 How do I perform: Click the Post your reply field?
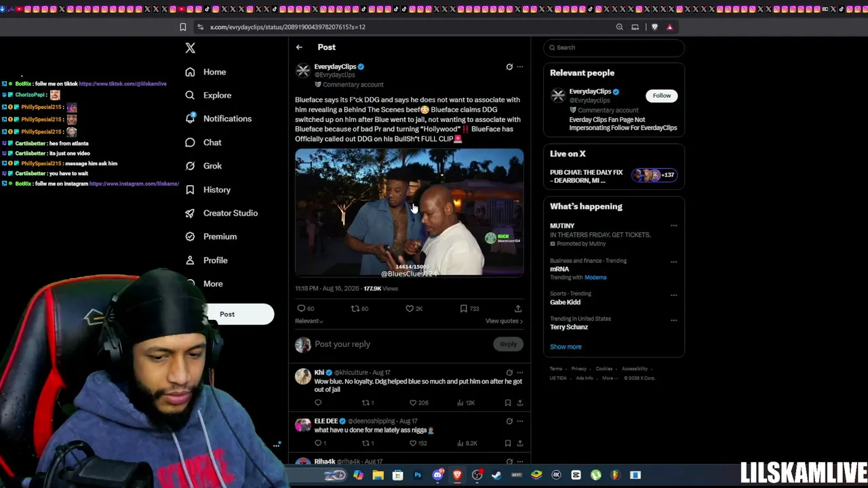[x=400, y=344]
